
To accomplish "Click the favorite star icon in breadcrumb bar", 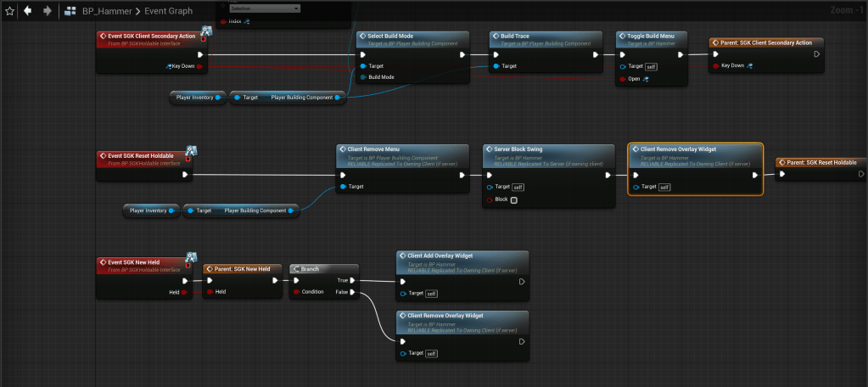I will (x=9, y=10).
